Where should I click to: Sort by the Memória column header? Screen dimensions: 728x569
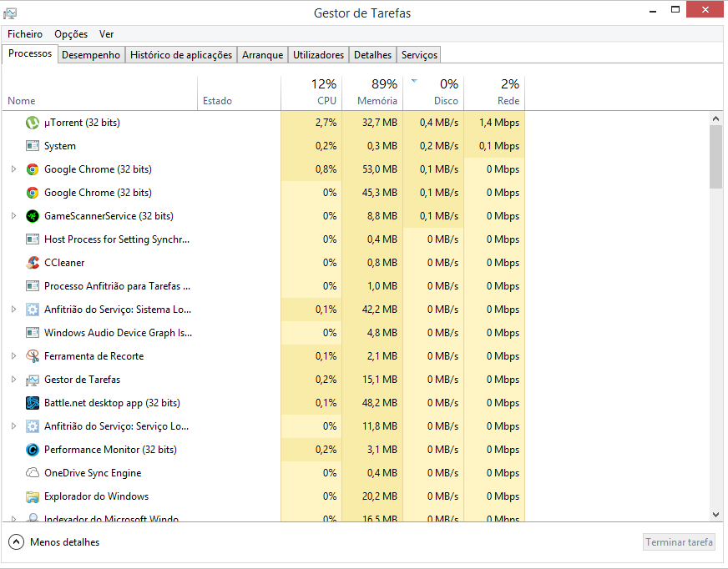pyautogui.click(x=372, y=93)
